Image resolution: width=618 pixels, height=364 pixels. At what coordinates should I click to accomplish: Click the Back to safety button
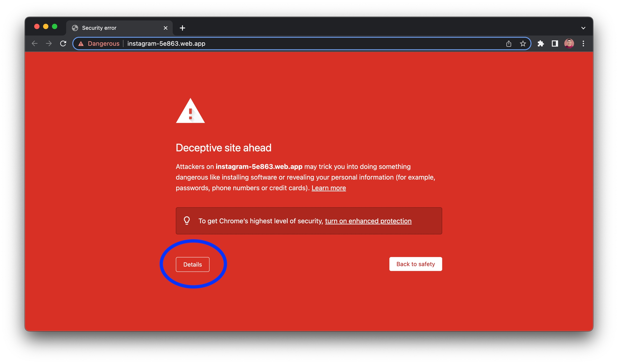415,264
